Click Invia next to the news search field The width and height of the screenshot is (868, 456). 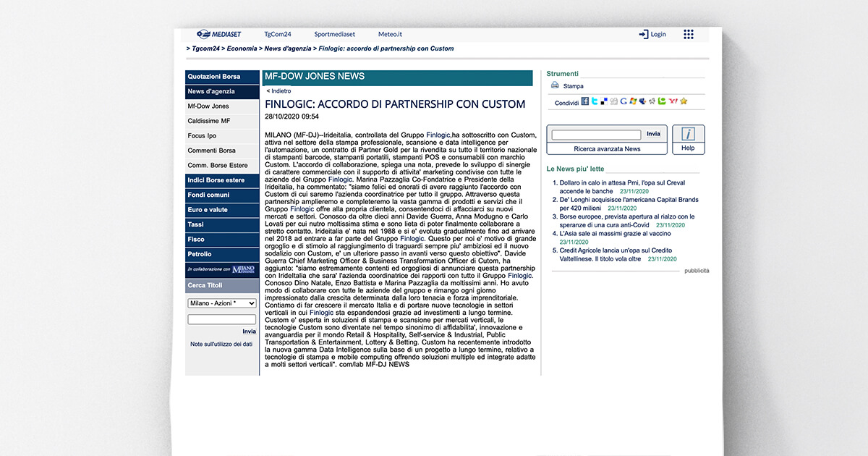point(653,134)
